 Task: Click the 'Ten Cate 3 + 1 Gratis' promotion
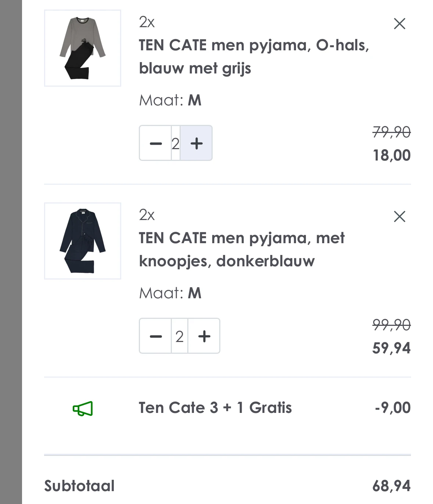pyautogui.click(x=215, y=408)
